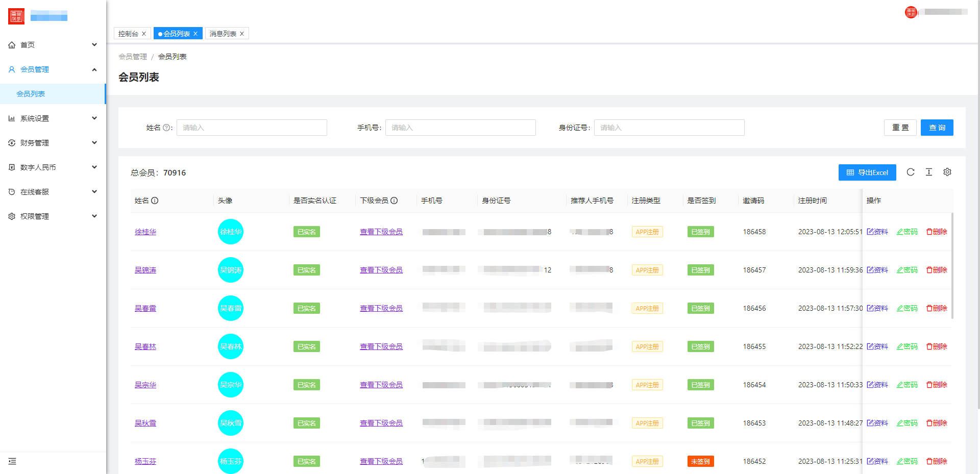The height and width of the screenshot is (474, 980).
Task: View 查看下级会员 for 吴宗华 row
Action: [x=381, y=385]
